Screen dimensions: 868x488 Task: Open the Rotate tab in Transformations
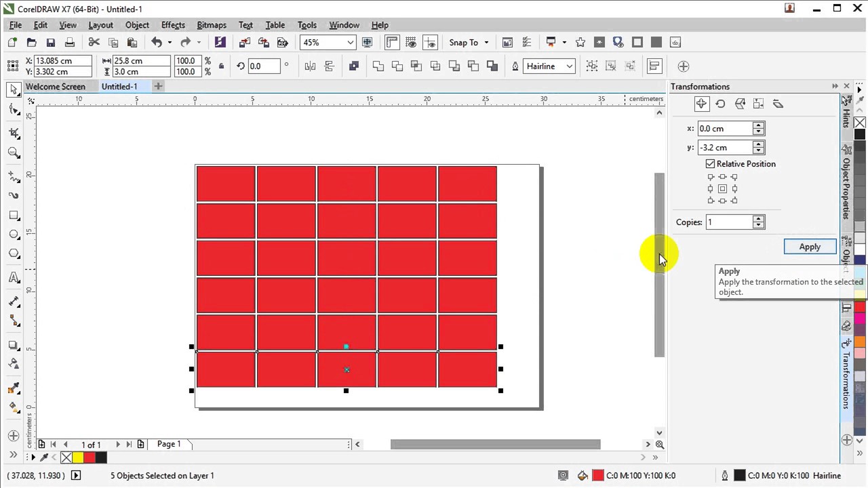(x=720, y=104)
